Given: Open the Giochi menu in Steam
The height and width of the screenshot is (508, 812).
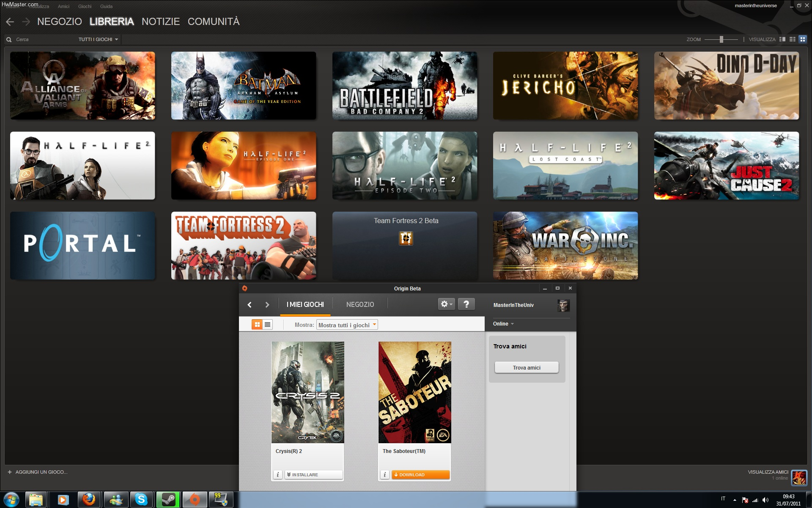Looking at the screenshot, I should (x=85, y=6).
